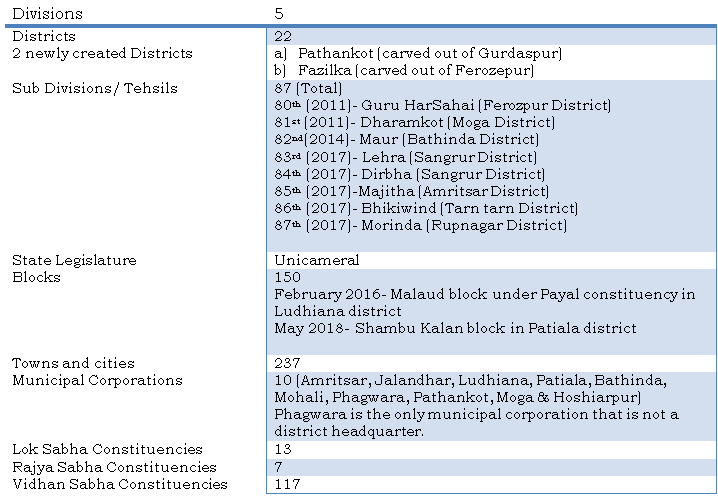The height and width of the screenshot is (498, 718).
Task: Click the Divisions value 5
Action: tap(279, 14)
